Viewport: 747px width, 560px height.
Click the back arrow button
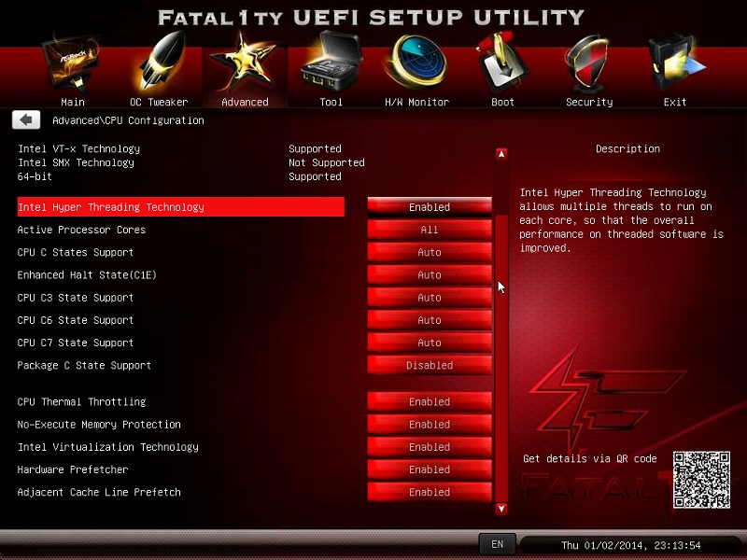pos(26,120)
